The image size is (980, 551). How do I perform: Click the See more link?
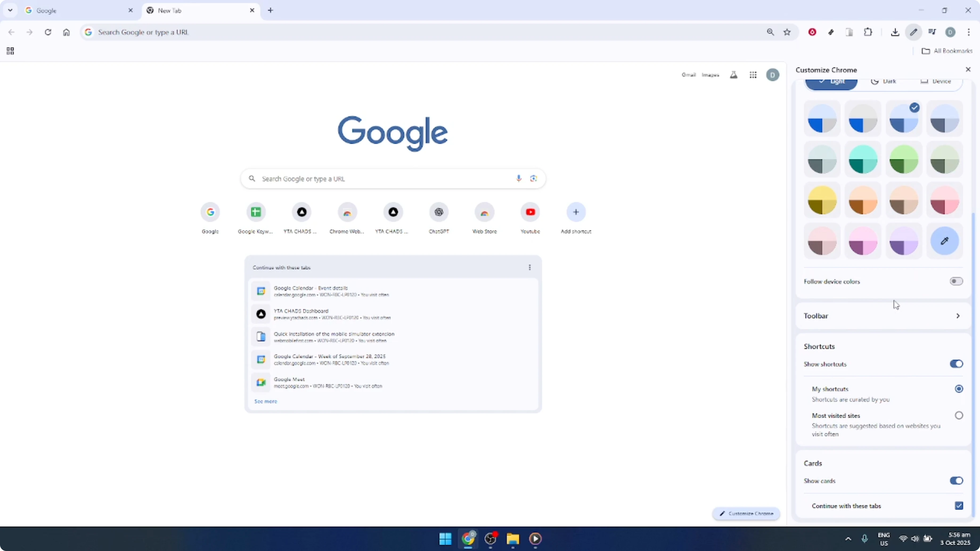(266, 401)
